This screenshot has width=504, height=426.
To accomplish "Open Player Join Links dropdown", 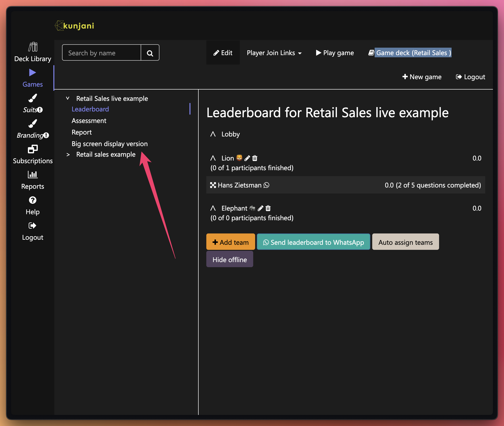I will [274, 53].
